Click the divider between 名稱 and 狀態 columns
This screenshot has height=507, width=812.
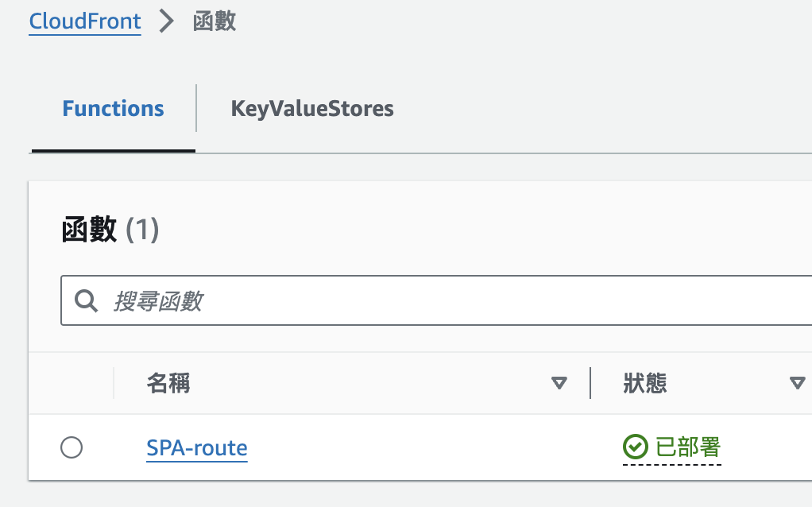[x=590, y=383]
